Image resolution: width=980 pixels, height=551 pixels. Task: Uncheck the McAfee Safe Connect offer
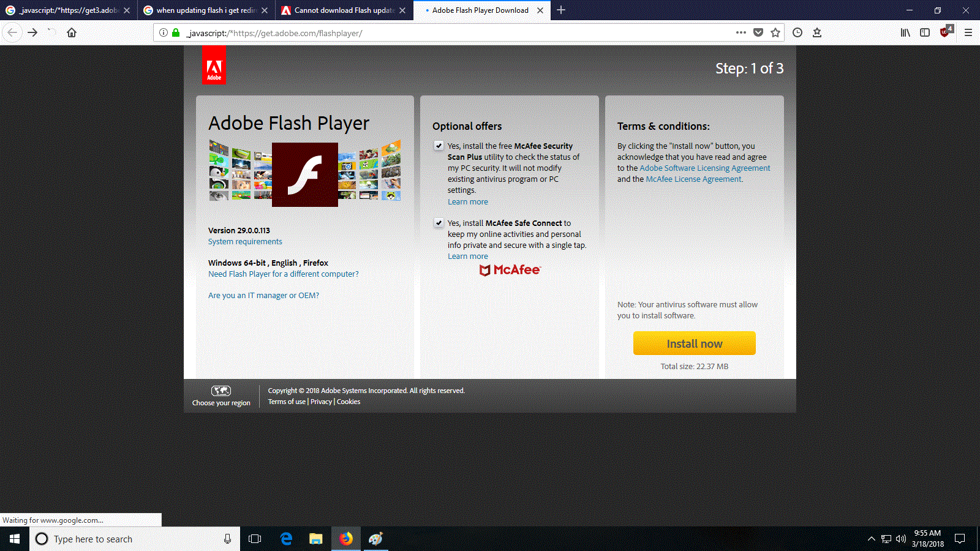[x=439, y=223]
